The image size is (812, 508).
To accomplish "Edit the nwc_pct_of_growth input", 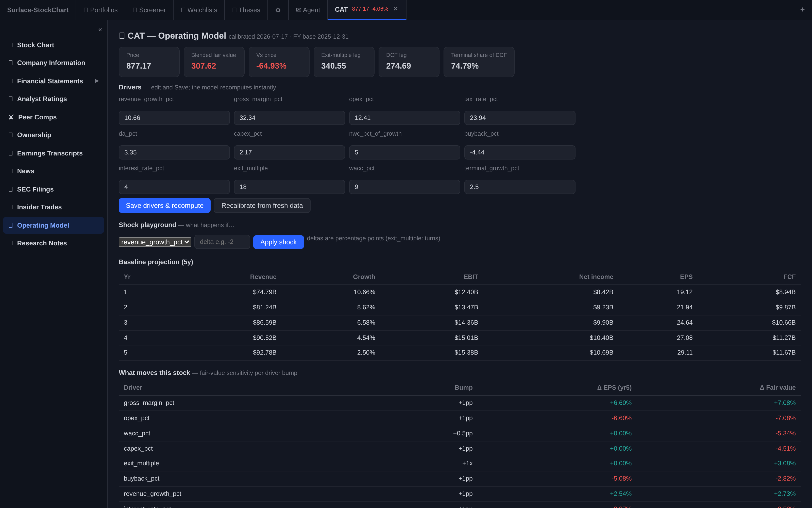I will [x=404, y=152].
